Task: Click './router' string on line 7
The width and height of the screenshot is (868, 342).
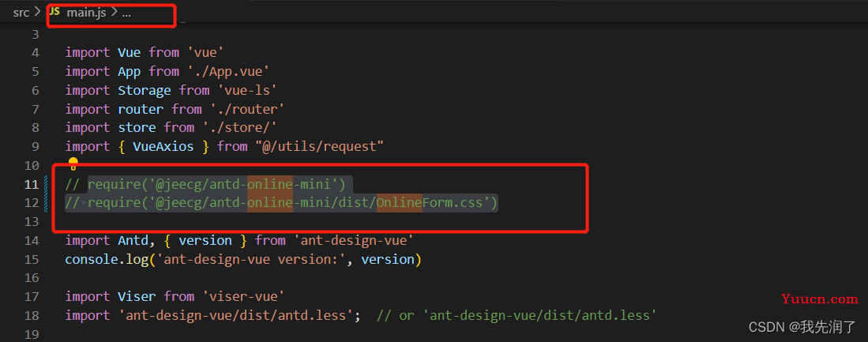Action: [247, 109]
